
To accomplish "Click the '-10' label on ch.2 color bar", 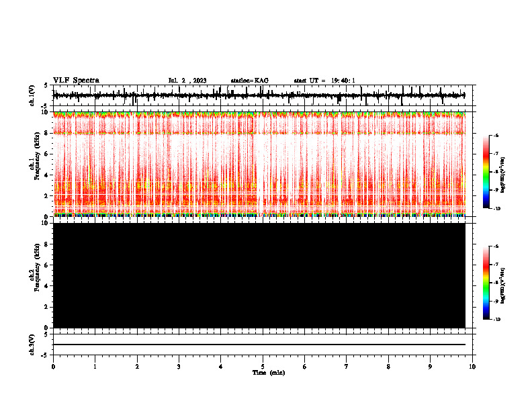I will pos(496,319).
